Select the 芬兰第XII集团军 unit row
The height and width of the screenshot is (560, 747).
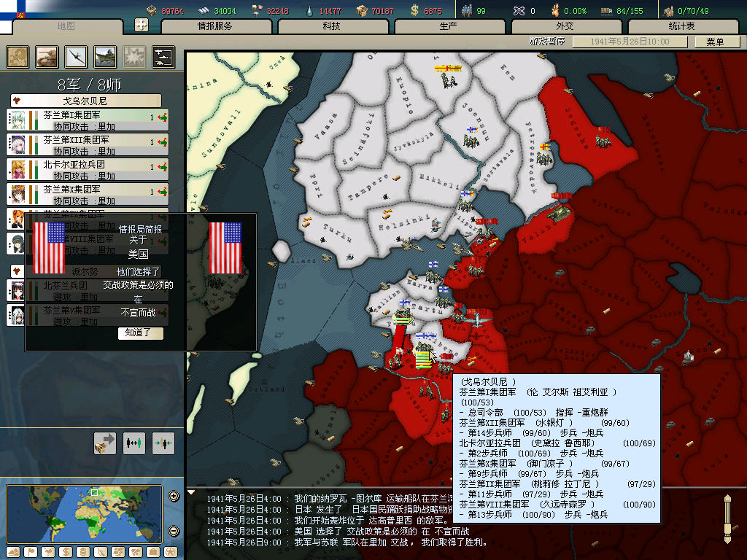pos(88,145)
